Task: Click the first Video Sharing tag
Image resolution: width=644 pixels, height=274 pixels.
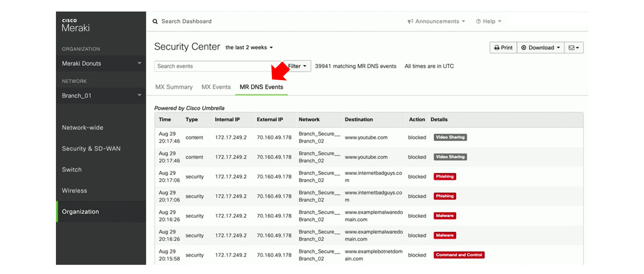Action: coord(450,137)
